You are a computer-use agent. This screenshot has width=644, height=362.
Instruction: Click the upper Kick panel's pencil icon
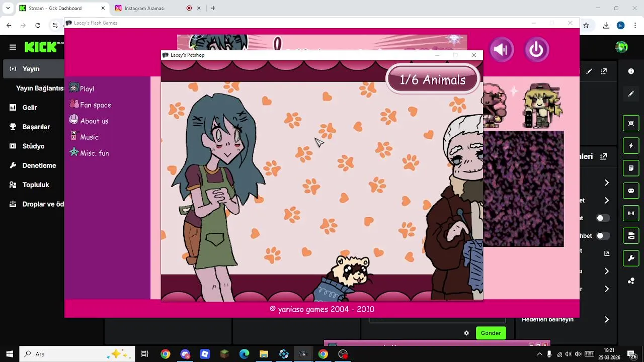[589, 71]
